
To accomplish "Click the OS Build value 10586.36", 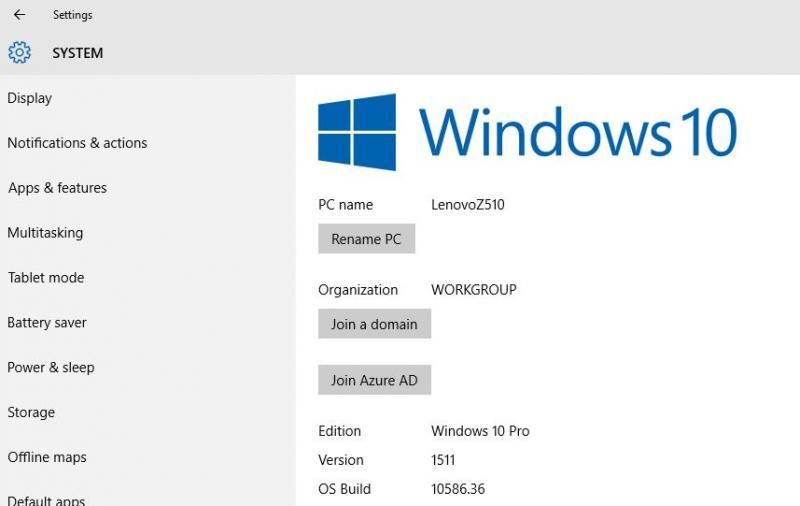I will (458, 489).
